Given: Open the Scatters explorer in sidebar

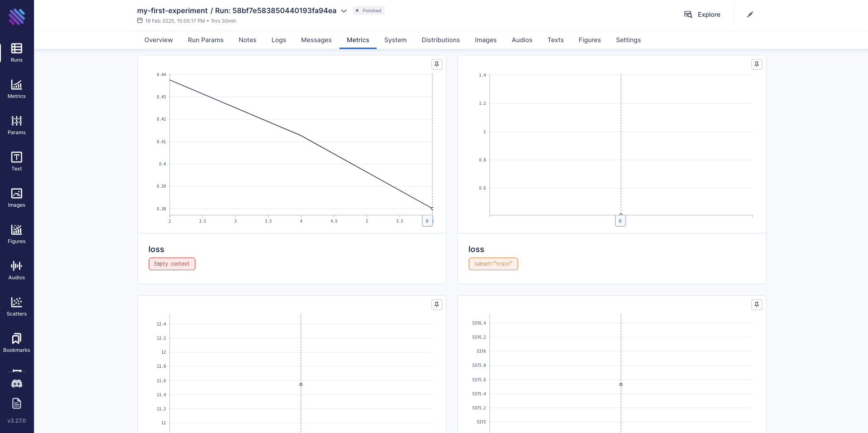Looking at the screenshot, I should pos(17,307).
